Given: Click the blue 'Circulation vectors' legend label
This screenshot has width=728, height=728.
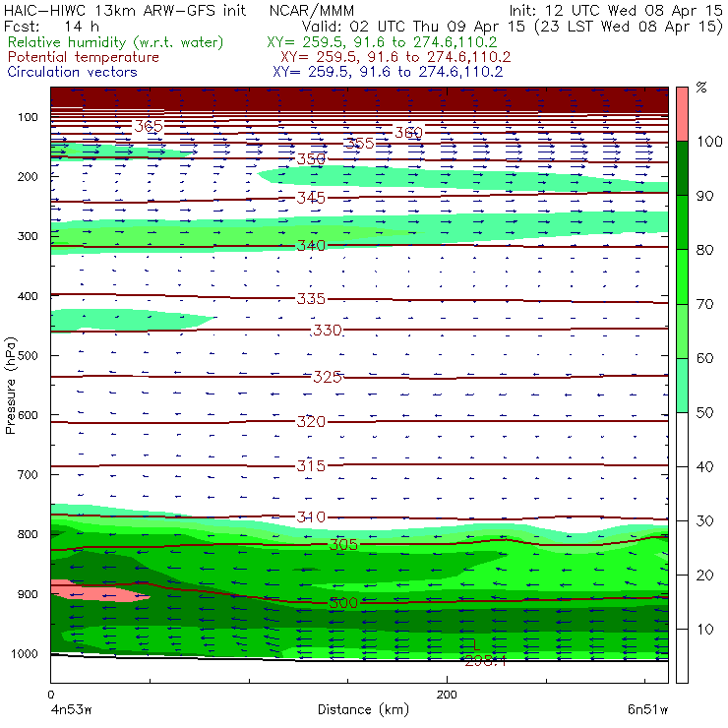Looking at the screenshot, I should point(72,72).
